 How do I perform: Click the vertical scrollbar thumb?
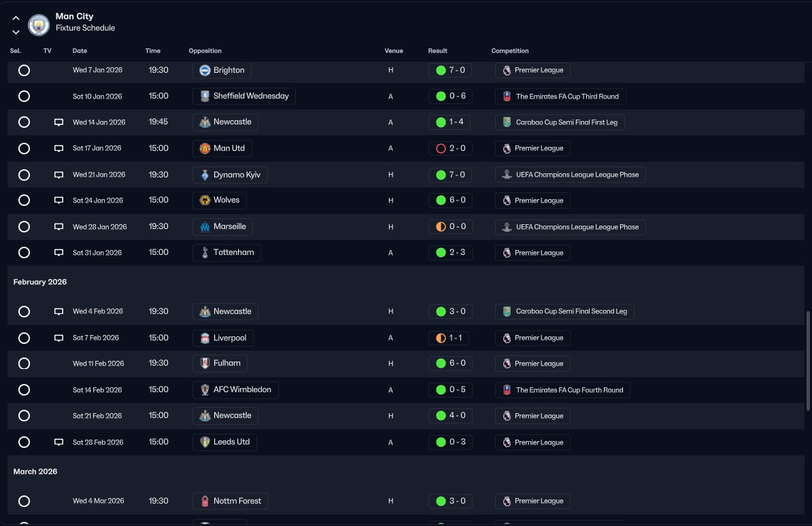[808, 361]
